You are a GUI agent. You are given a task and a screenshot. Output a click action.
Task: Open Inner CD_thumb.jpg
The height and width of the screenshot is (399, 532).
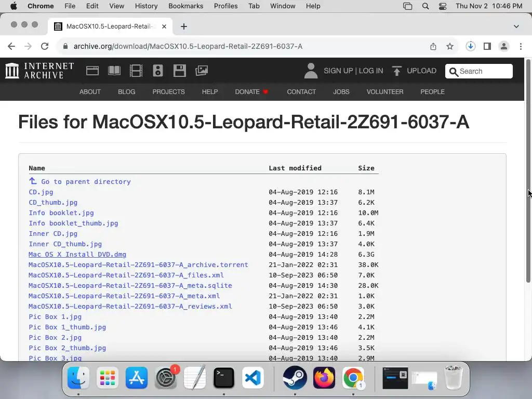tap(65, 244)
